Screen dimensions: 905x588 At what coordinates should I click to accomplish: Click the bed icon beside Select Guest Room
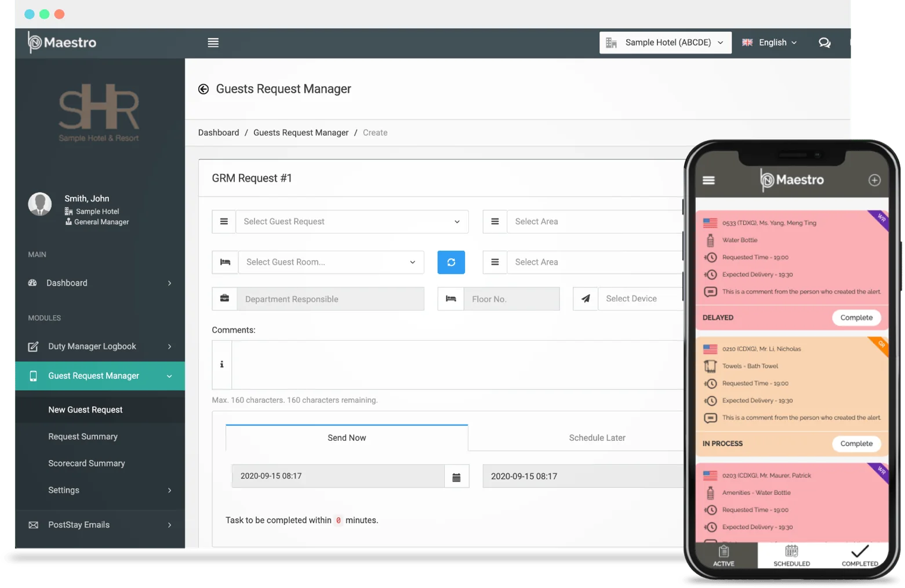click(x=225, y=262)
